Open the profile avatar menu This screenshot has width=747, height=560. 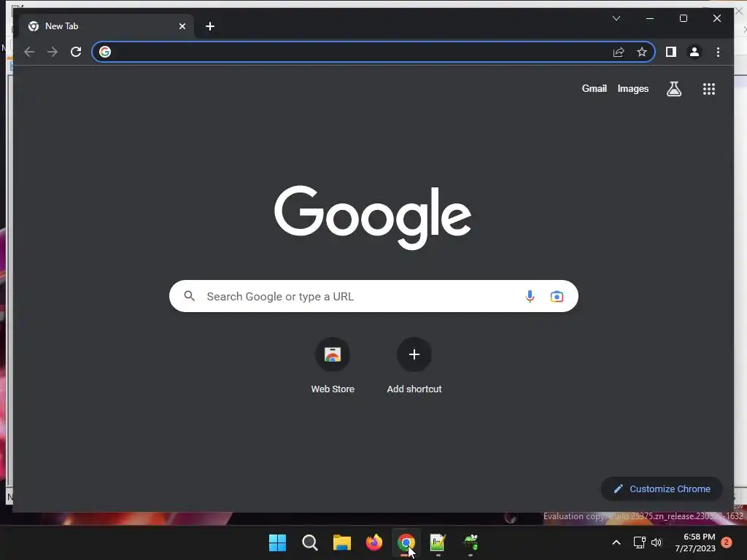694,52
